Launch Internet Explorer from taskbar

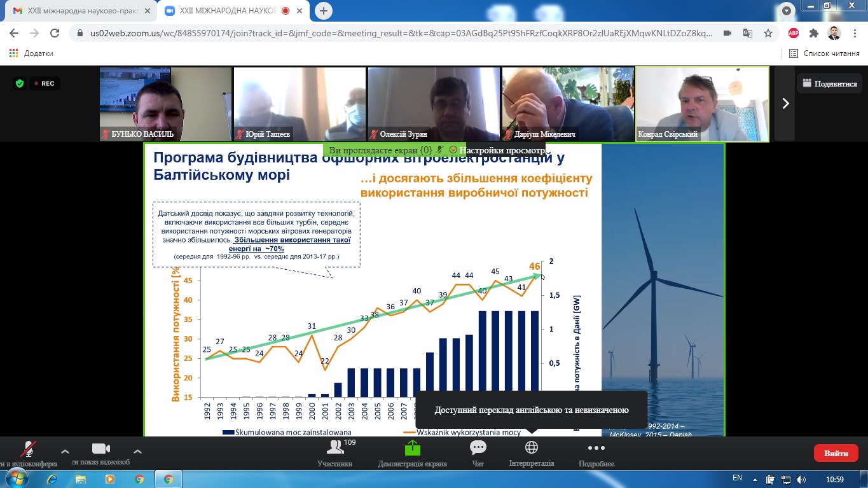point(52,478)
